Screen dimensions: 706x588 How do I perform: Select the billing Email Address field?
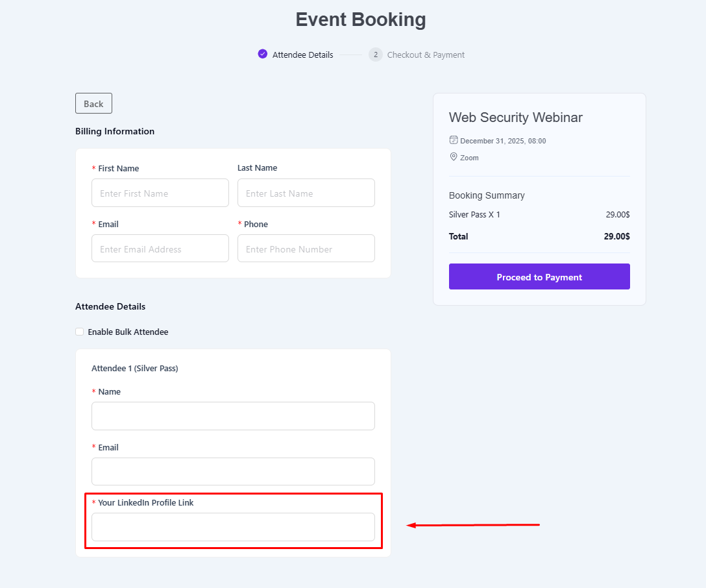coord(160,249)
